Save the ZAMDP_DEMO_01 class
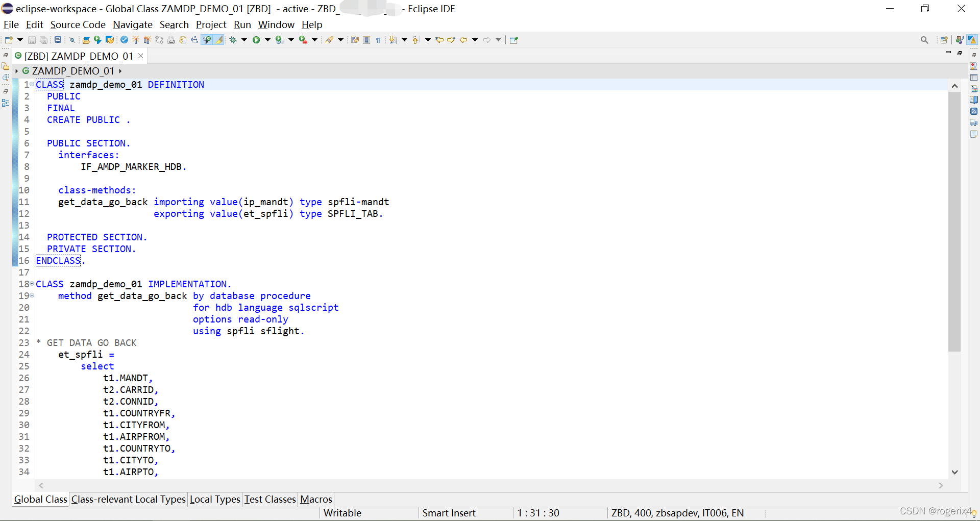980x521 pixels. click(32, 39)
